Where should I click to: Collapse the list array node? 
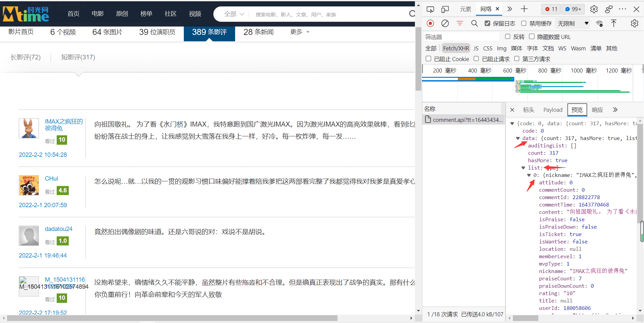coord(523,168)
